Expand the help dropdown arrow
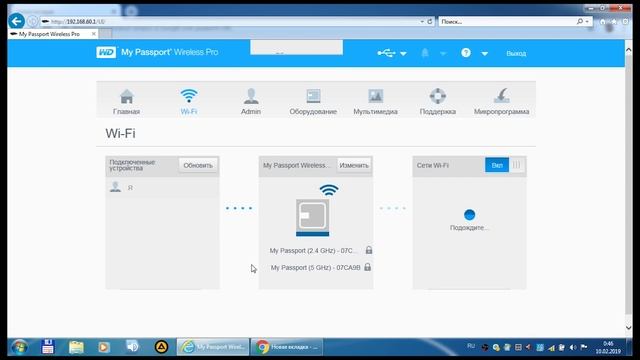Image resolution: width=640 pixels, height=360 pixels. 484,53
